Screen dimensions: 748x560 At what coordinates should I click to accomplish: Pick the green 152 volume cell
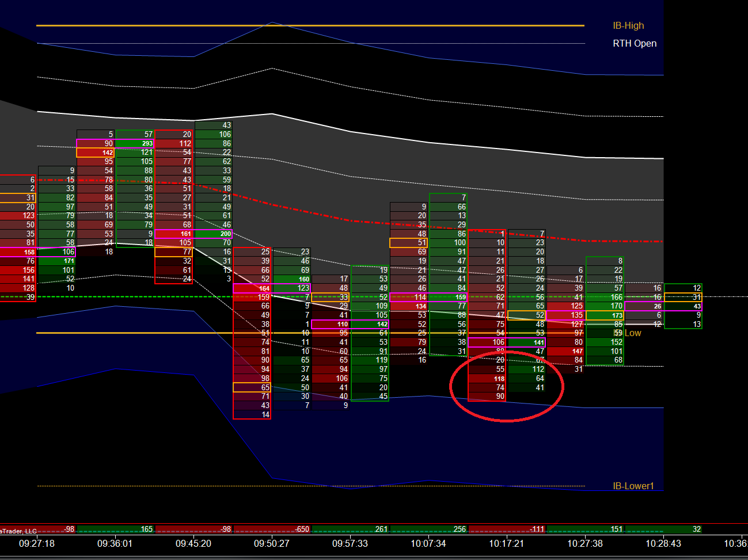[605, 342]
